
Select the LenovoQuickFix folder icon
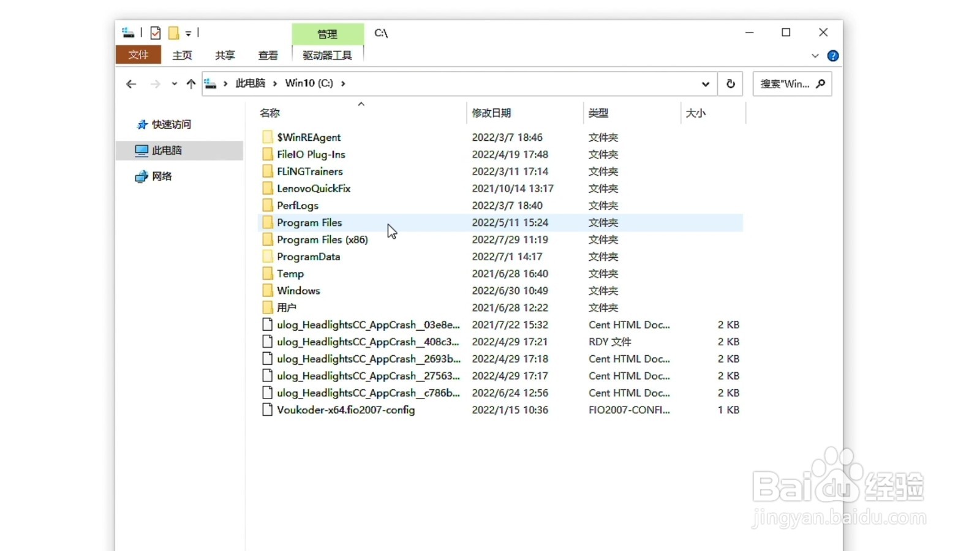(267, 189)
